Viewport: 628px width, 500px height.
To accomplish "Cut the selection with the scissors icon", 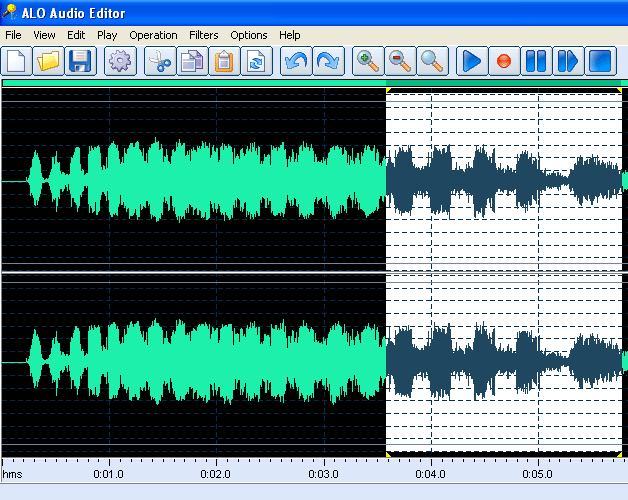I will (x=160, y=61).
